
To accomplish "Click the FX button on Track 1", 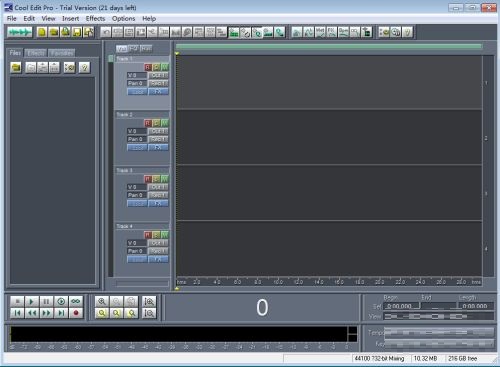I will click(158, 92).
